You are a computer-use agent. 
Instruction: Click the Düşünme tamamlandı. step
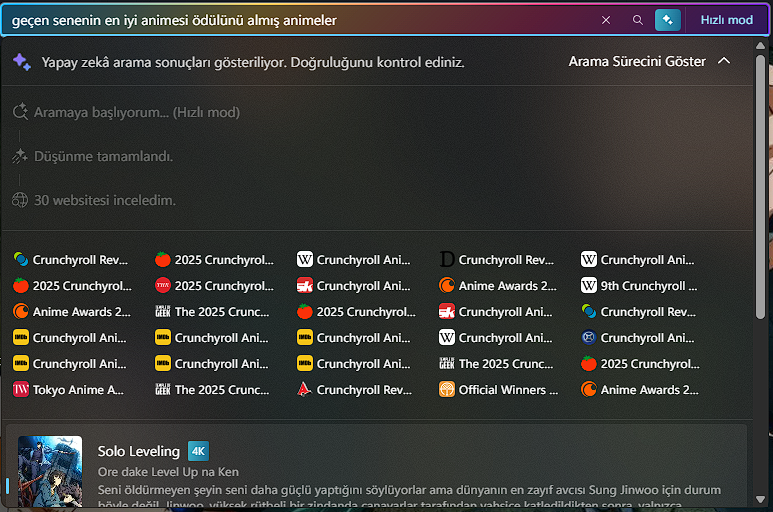tap(93, 156)
